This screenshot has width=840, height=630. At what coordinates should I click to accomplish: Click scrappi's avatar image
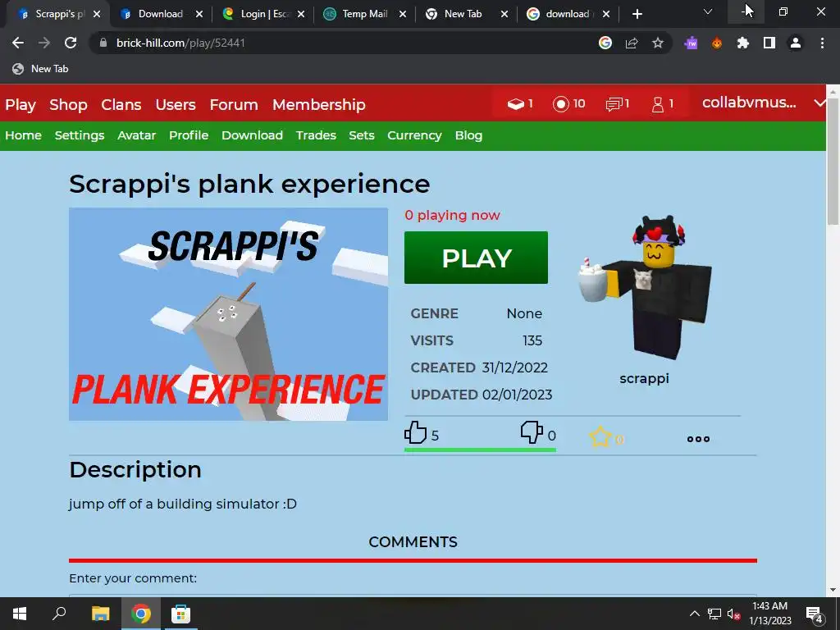coord(645,287)
